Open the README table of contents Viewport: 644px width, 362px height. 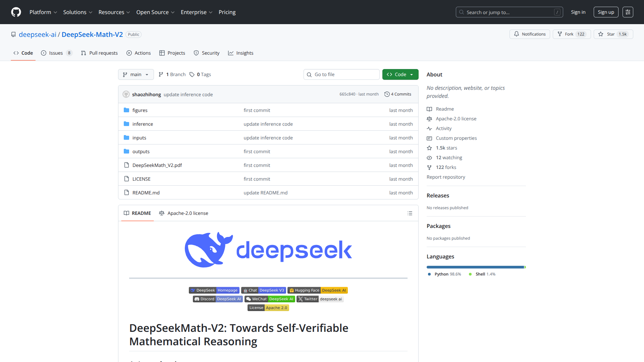[410, 213]
